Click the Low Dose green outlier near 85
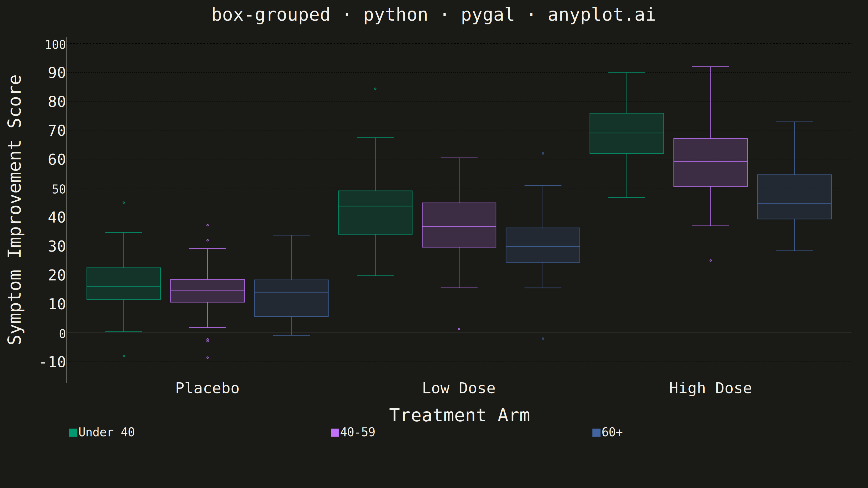 coord(375,89)
